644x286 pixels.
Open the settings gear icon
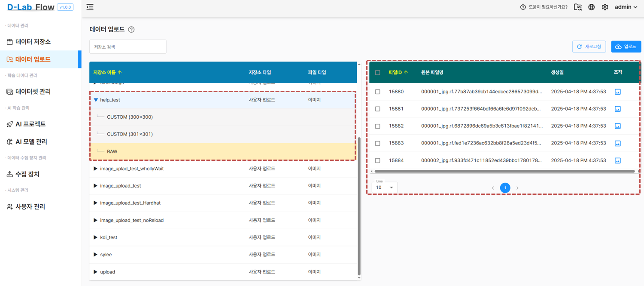pyautogui.click(x=605, y=7)
